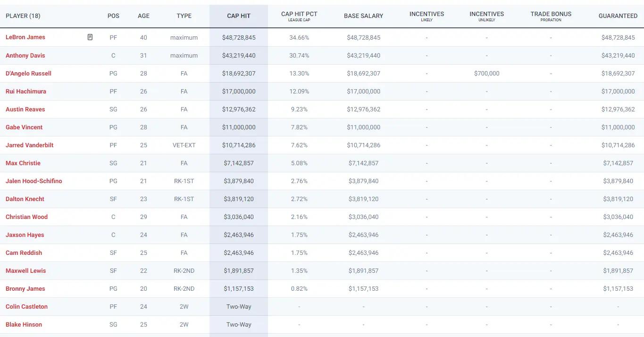
Task: Sort players by AGE column header
Action: pos(143,16)
